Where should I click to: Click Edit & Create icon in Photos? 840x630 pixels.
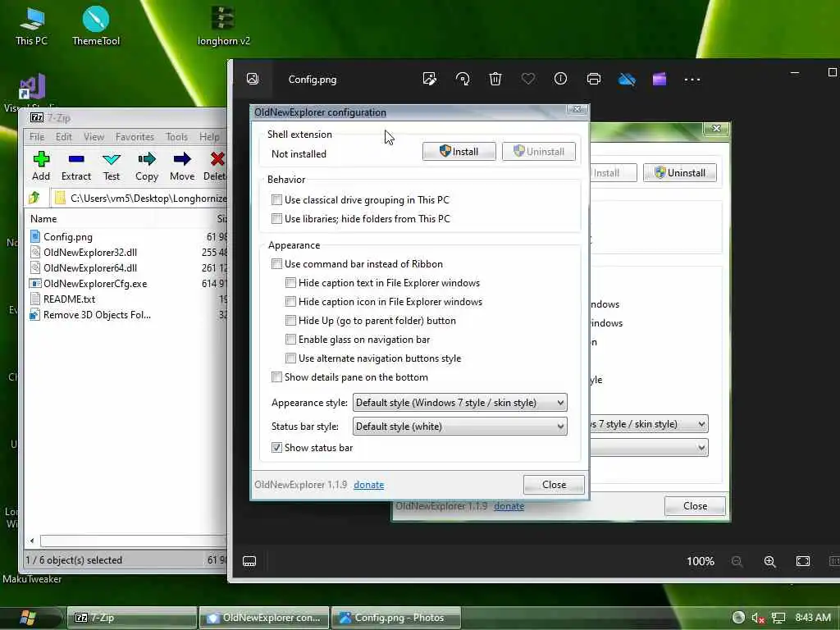click(x=429, y=80)
